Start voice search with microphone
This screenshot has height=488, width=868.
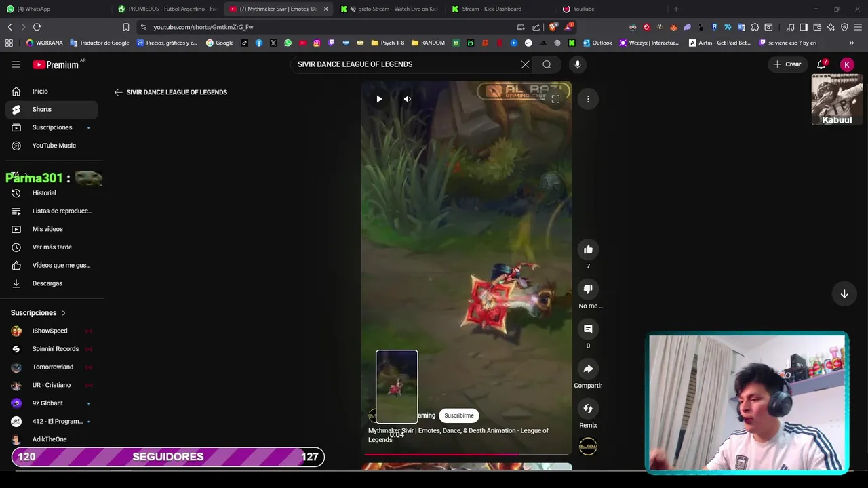[x=578, y=64]
